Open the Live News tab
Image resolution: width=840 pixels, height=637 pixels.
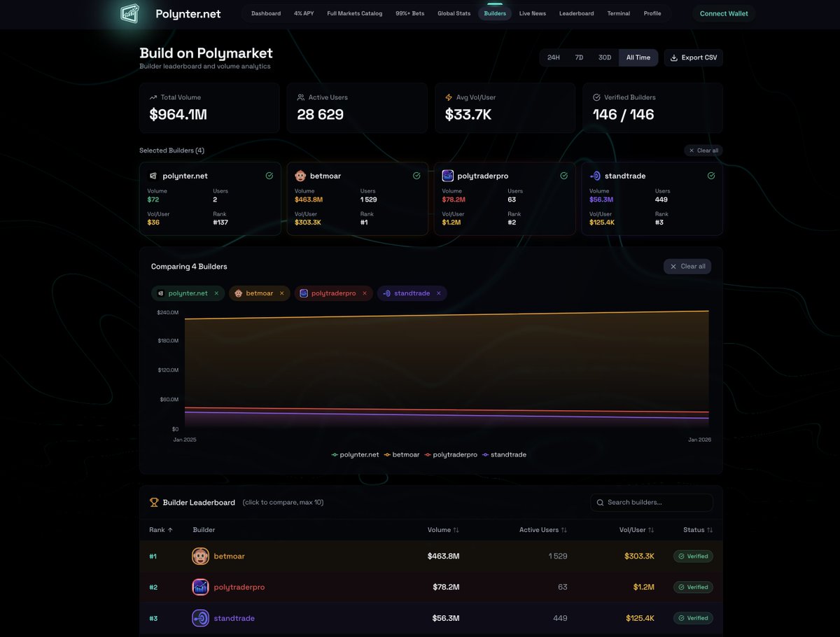tap(533, 13)
